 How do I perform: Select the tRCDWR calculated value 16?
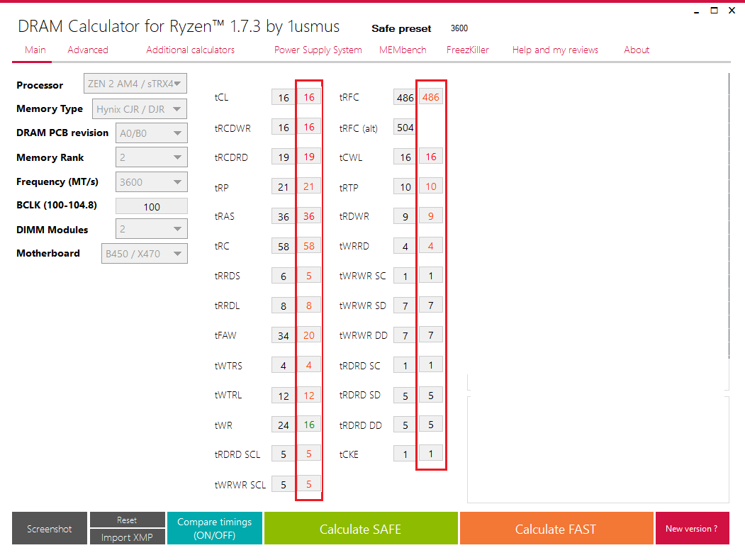tap(284, 128)
